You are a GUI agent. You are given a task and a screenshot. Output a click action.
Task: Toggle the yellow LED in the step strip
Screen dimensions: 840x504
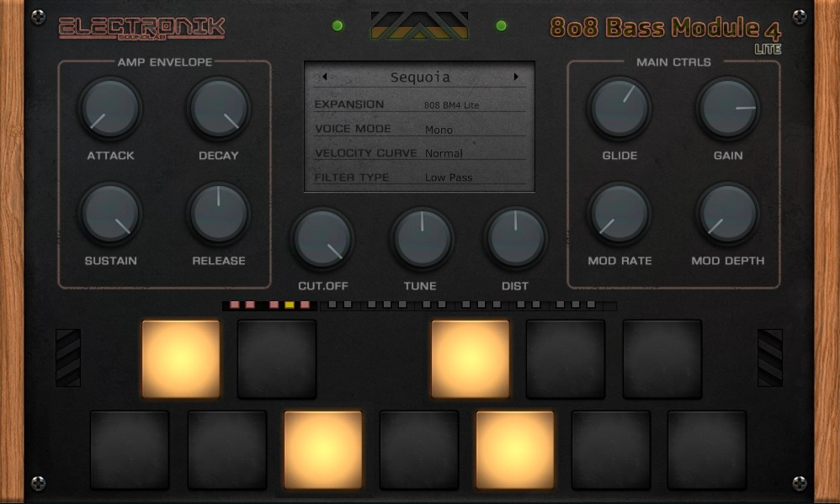click(x=289, y=305)
